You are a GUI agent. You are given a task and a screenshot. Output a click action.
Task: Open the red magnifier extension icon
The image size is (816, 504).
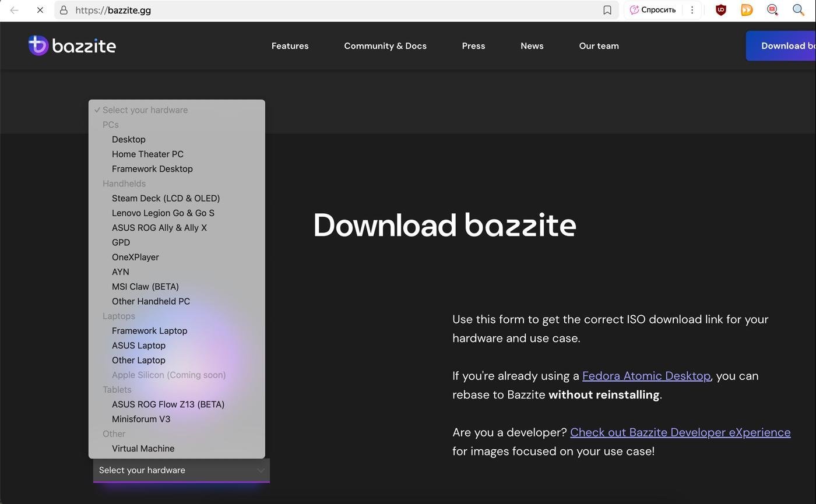772,10
